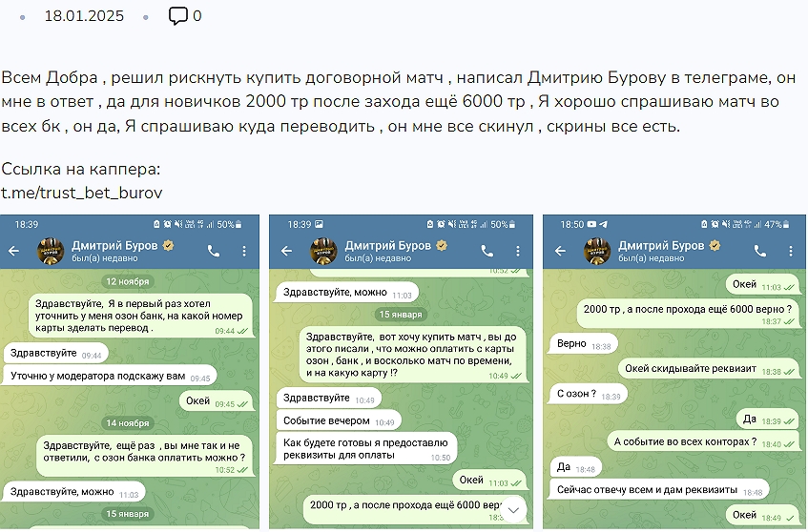
Task: Click Дмитрий Буров avatar in second screenshot
Action: (x=323, y=251)
